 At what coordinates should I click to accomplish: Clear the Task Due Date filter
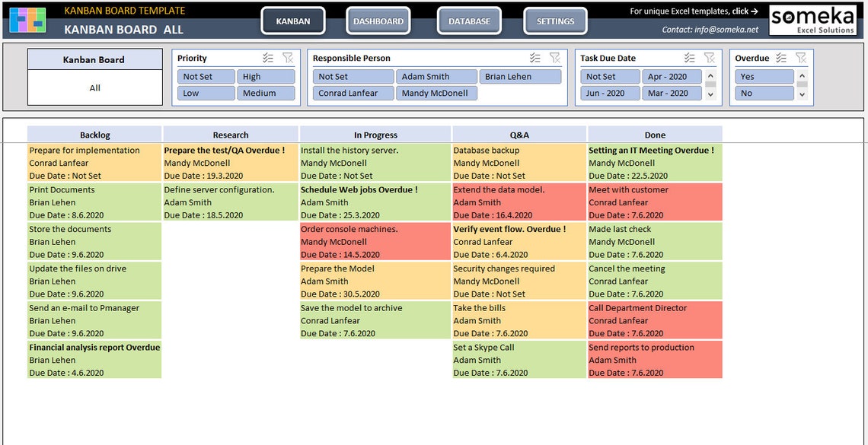pyautogui.click(x=709, y=58)
